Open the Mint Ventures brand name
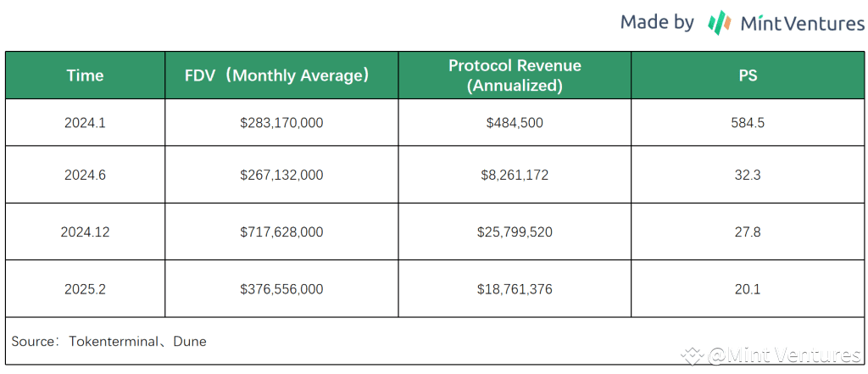 click(801, 24)
